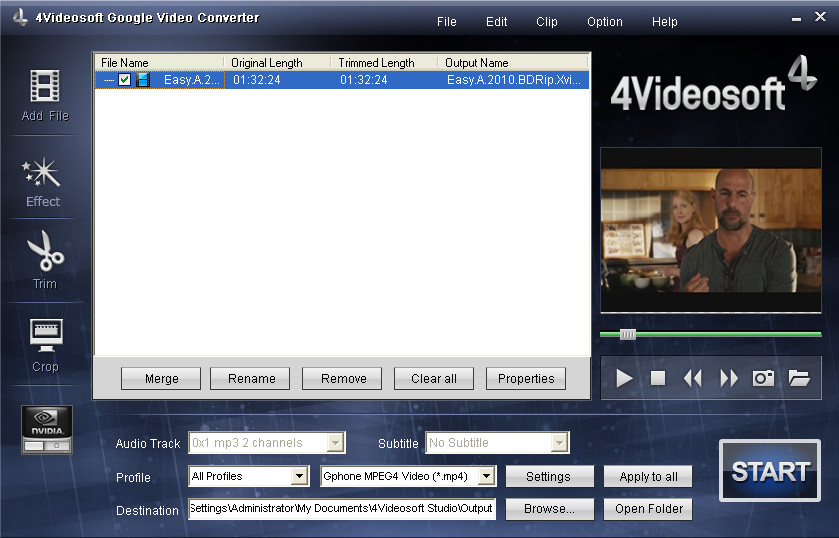
Task: Click the Merge button
Action: coord(161,378)
